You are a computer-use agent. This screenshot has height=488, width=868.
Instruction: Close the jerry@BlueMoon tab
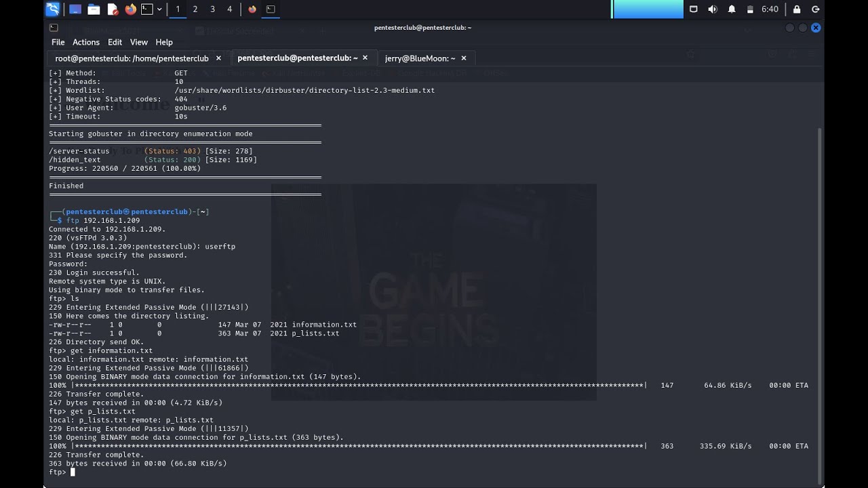tap(462, 58)
